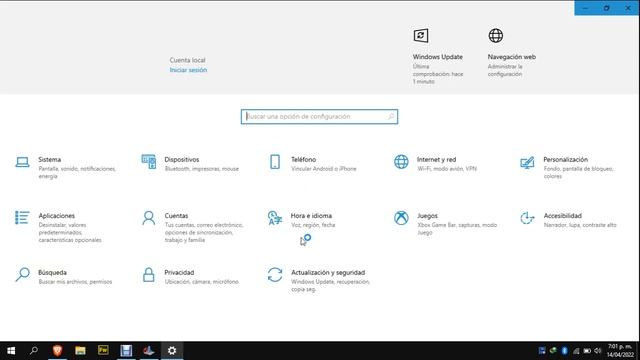Switch to the sailboat taskbar app

coord(149,351)
